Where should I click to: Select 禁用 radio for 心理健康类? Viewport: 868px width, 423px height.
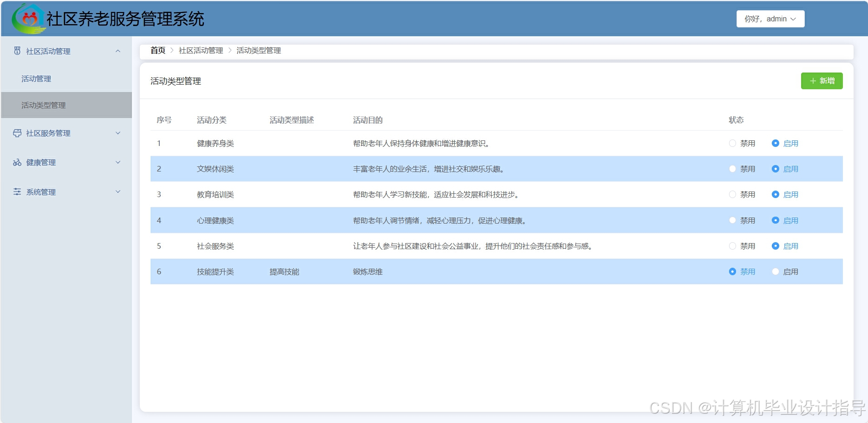[x=732, y=220]
